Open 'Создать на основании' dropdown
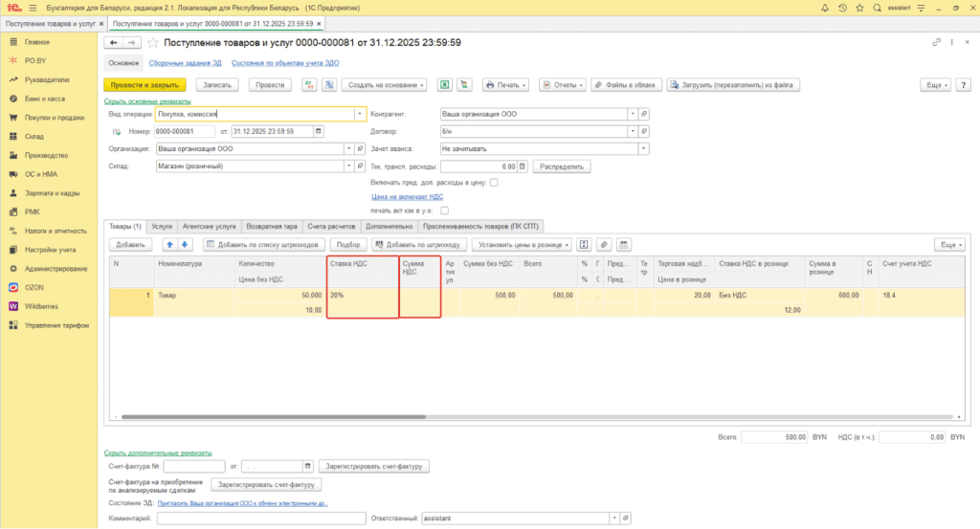 385,85
